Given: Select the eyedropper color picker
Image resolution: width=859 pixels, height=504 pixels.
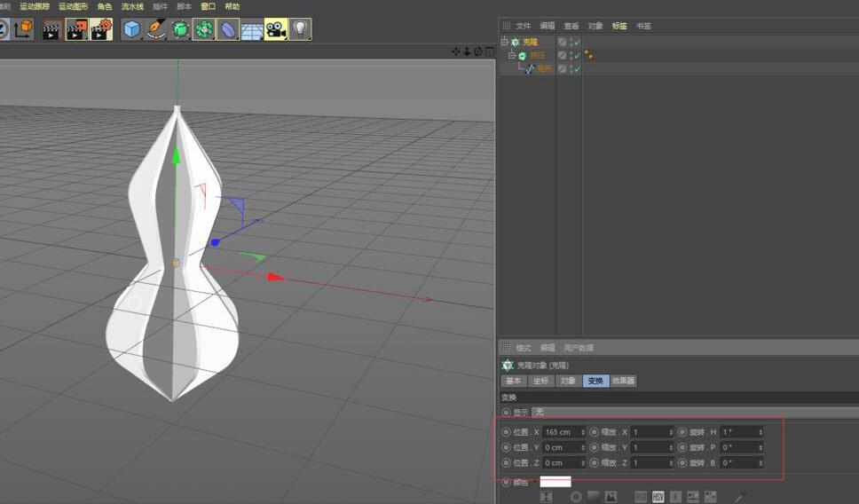Looking at the screenshot, I should point(739,496).
